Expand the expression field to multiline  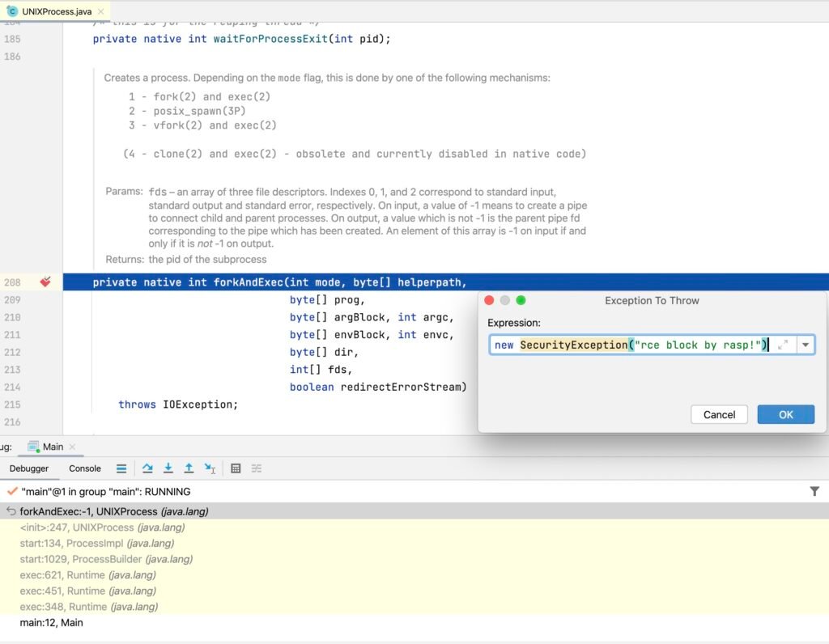[x=782, y=345]
